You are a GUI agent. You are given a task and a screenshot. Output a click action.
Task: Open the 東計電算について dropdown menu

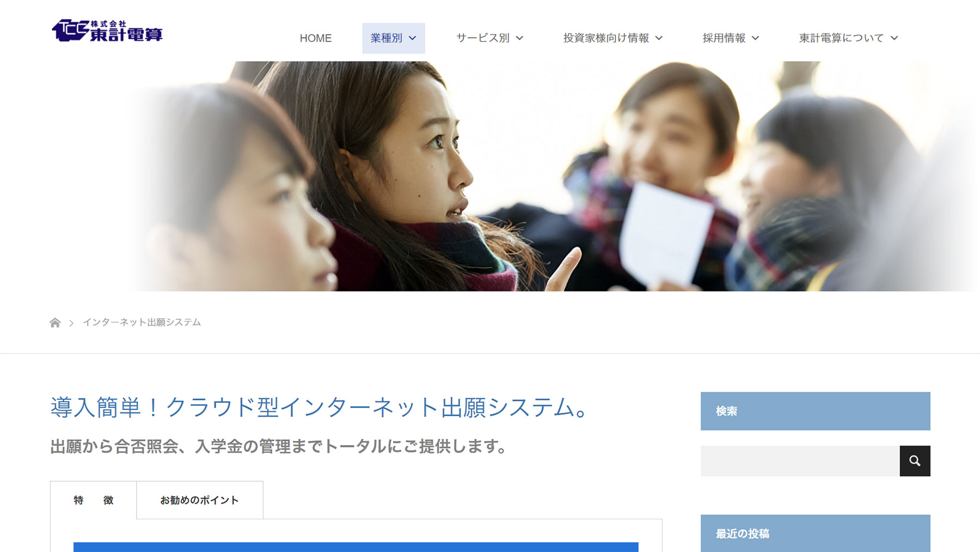(x=848, y=38)
